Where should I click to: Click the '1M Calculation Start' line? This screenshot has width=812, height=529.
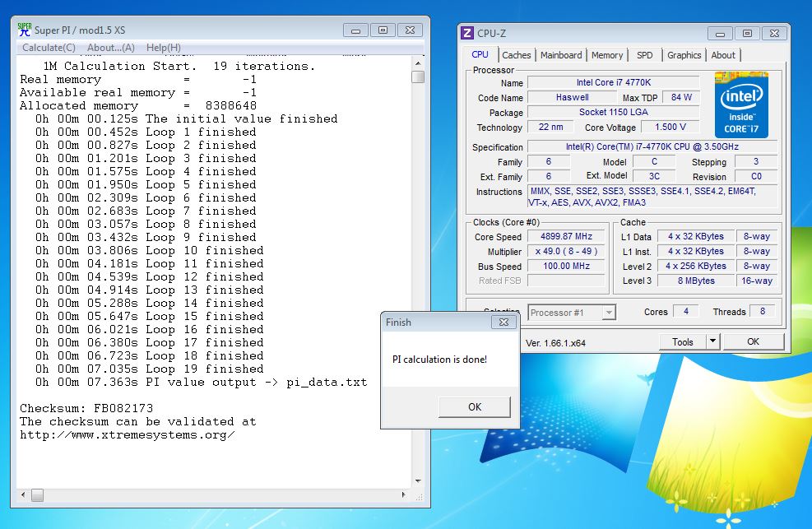click(x=179, y=67)
